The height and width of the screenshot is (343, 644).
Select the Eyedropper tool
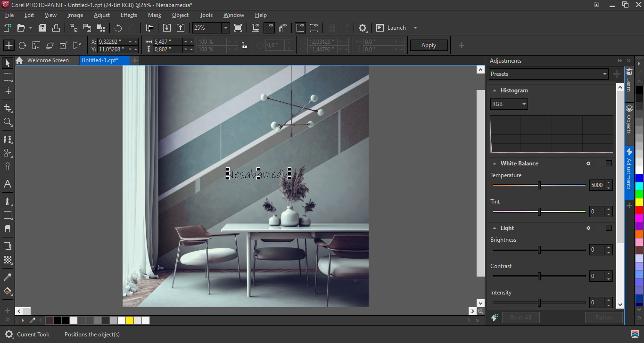coord(8,277)
